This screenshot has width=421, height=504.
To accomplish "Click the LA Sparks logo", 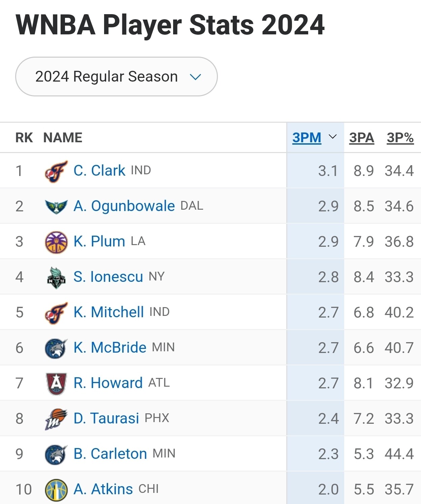I will 56,242.
